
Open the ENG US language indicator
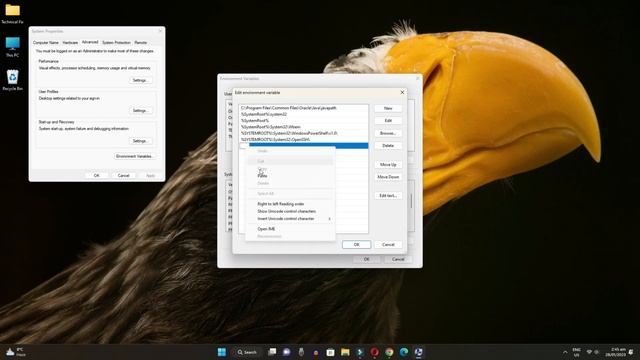[x=576, y=352]
